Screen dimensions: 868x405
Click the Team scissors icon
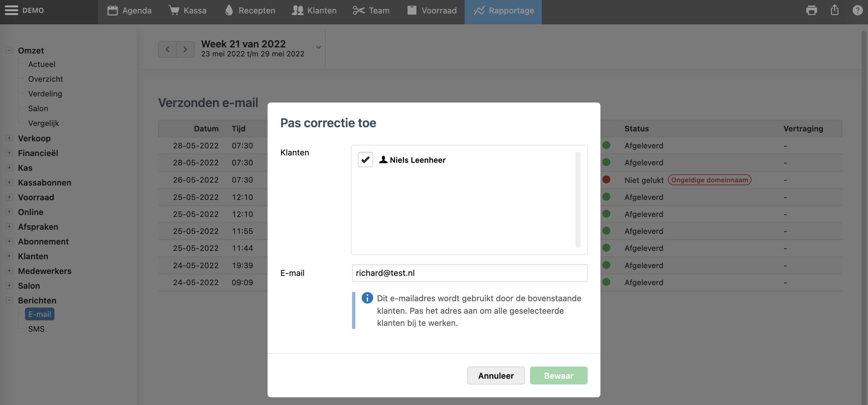tap(358, 11)
